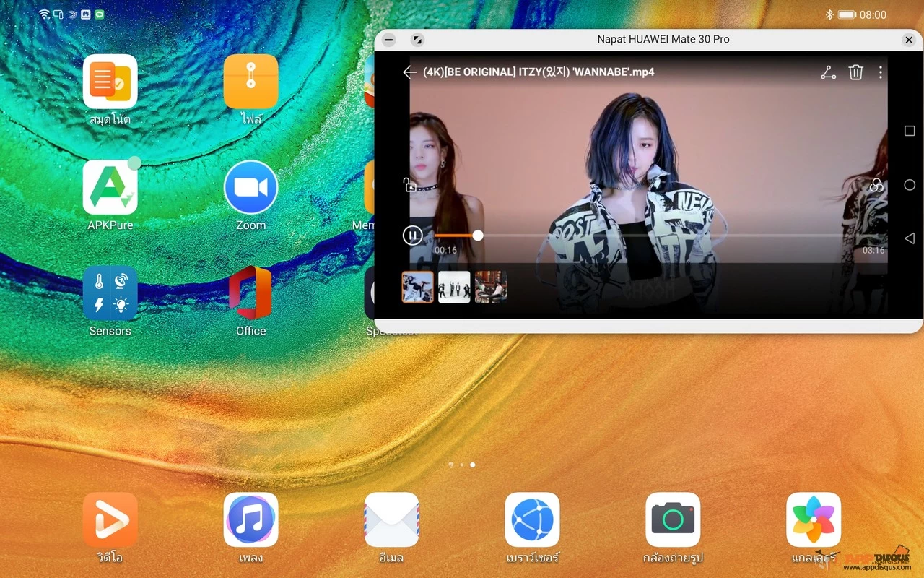Screen dimensions: 924x578
Task: Toggle the screen rotation lock icon
Action: point(410,186)
